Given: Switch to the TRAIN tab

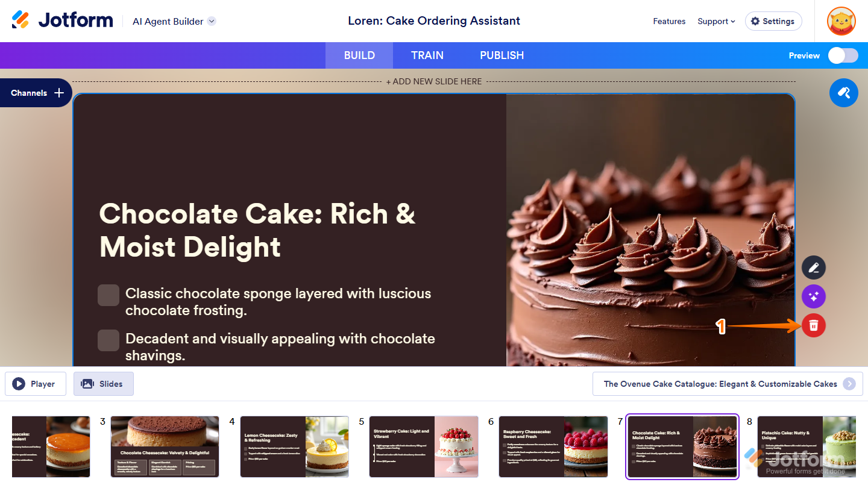Looking at the screenshot, I should pyautogui.click(x=427, y=55).
